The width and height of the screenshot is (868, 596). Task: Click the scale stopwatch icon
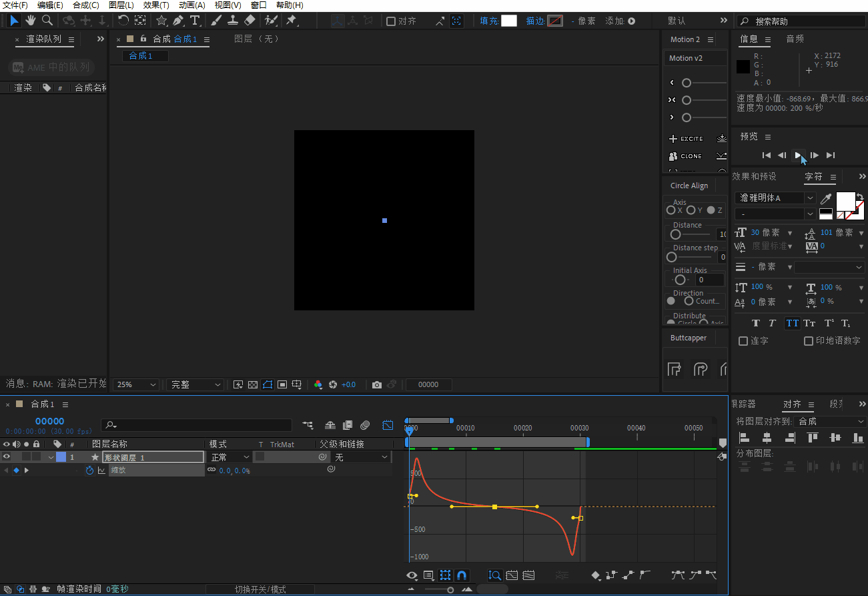point(90,471)
